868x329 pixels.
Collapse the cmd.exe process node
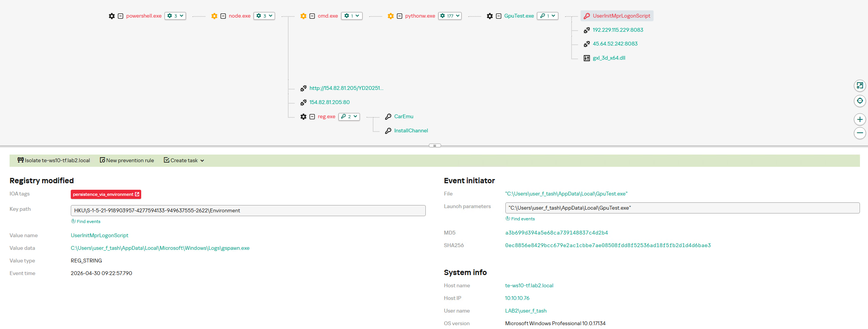[x=312, y=16]
